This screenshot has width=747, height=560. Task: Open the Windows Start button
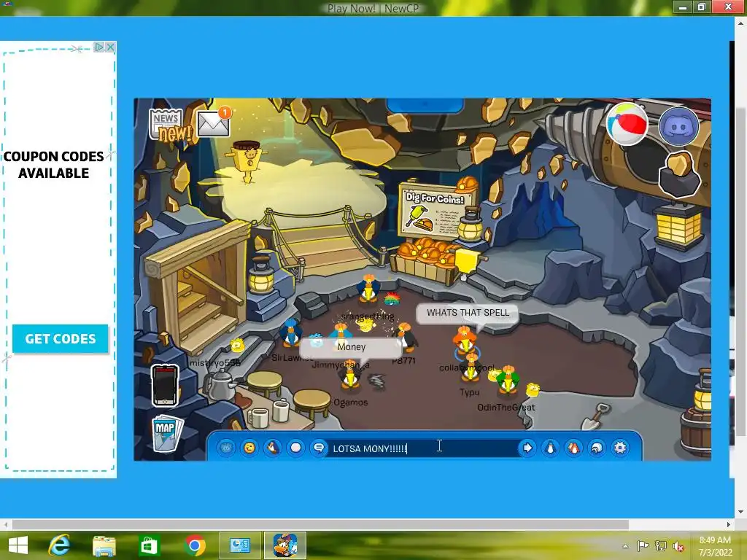(18, 545)
